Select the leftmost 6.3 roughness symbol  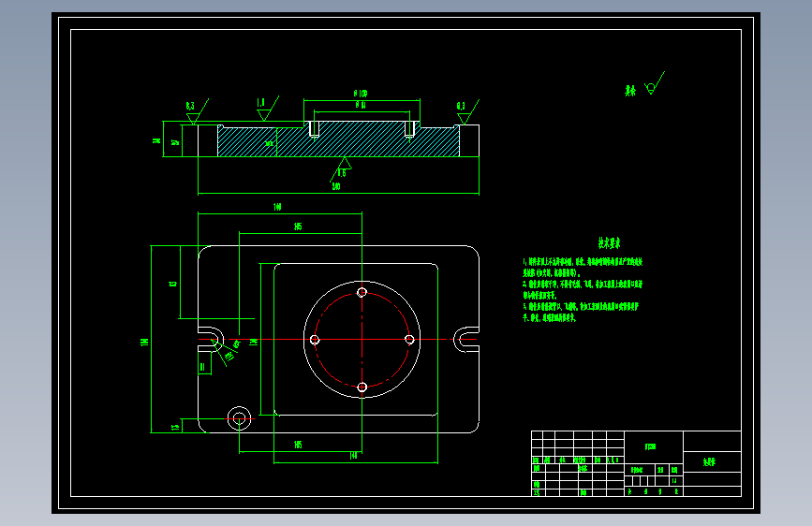[197, 111]
